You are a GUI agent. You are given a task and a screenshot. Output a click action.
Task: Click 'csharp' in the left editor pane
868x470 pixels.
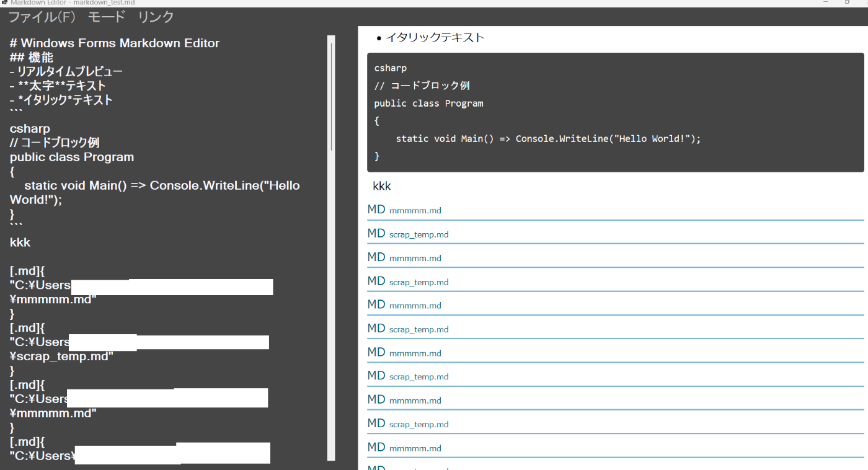pos(30,129)
